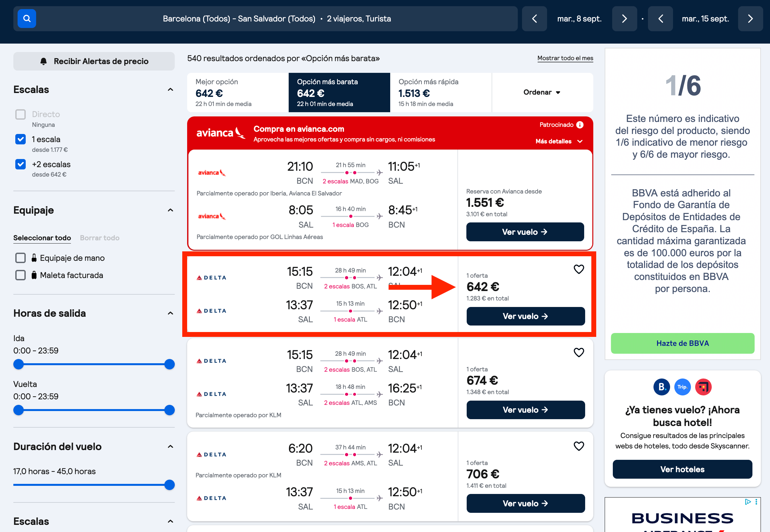The width and height of the screenshot is (770, 532).
Task: Select the Opción más barata tab
Action: click(339, 92)
